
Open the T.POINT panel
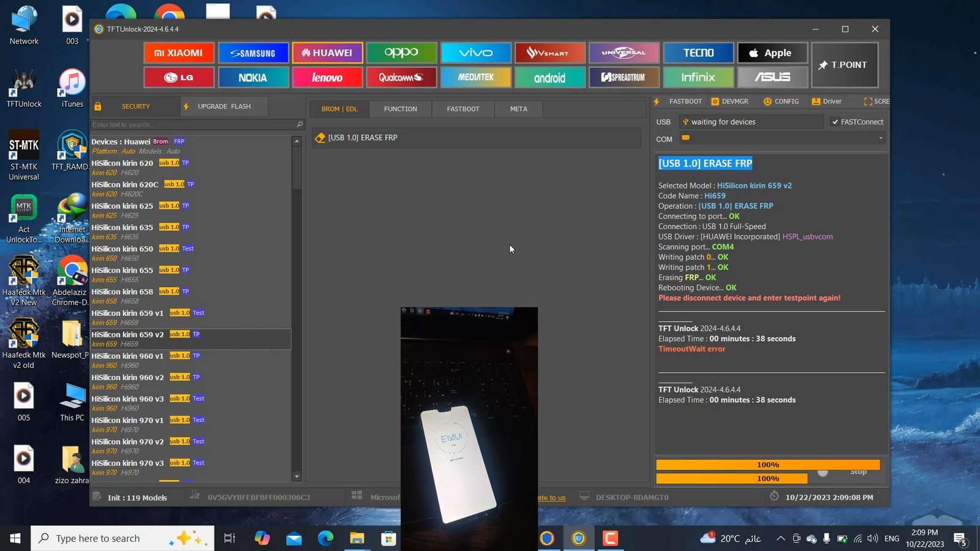pos(845,65)
